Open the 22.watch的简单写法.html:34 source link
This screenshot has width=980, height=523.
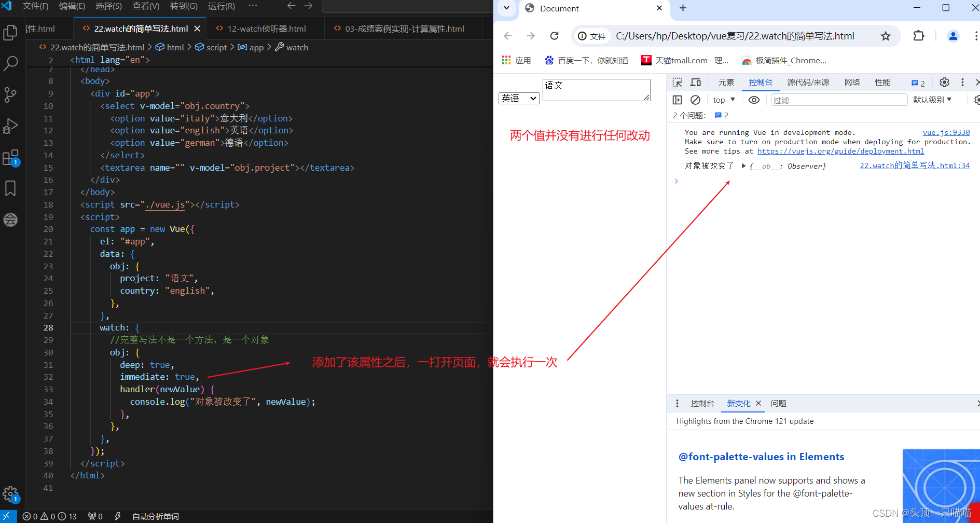point(915,166)
